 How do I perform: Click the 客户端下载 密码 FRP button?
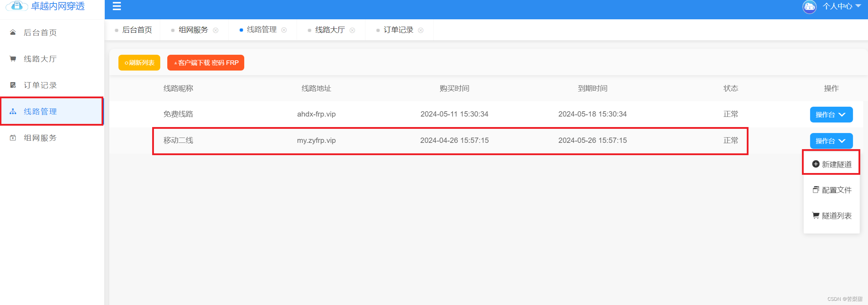pos(206,62)
